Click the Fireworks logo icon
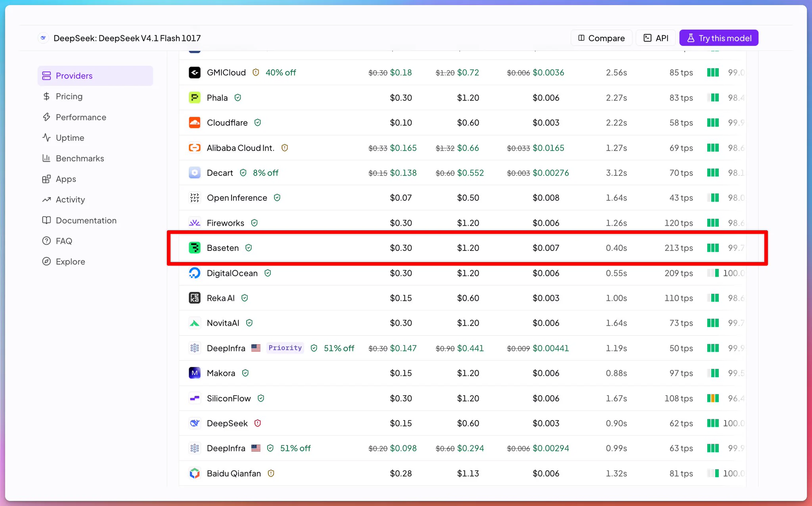The width and height of the screenshot is (812, 506). point(194,223)
